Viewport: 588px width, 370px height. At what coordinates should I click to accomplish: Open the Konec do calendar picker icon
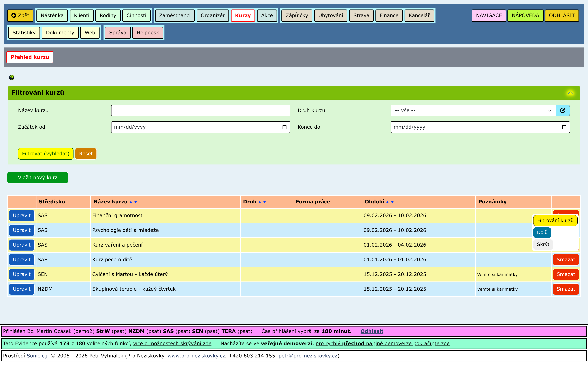click(x=564, y=127)
